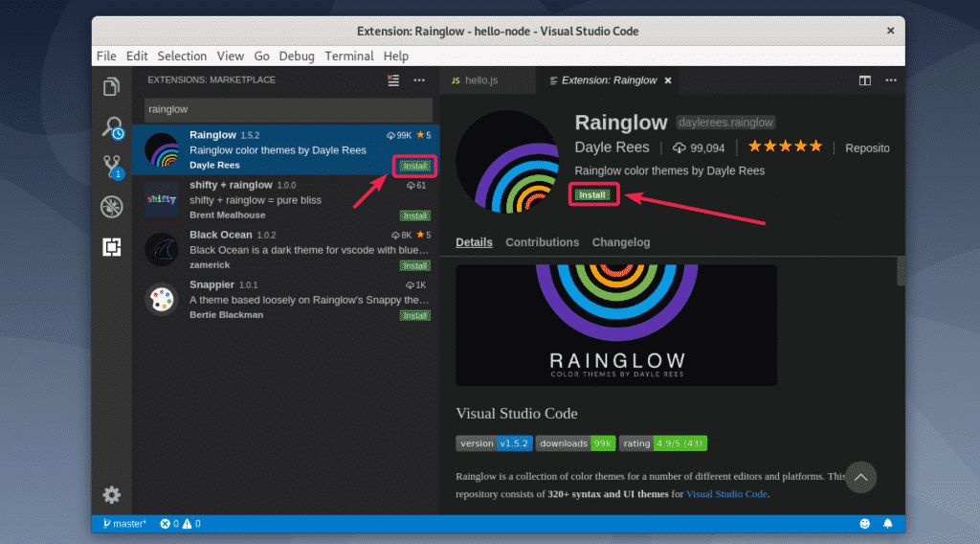Click Install on the Rainglow details page

[x=592, y=194]
